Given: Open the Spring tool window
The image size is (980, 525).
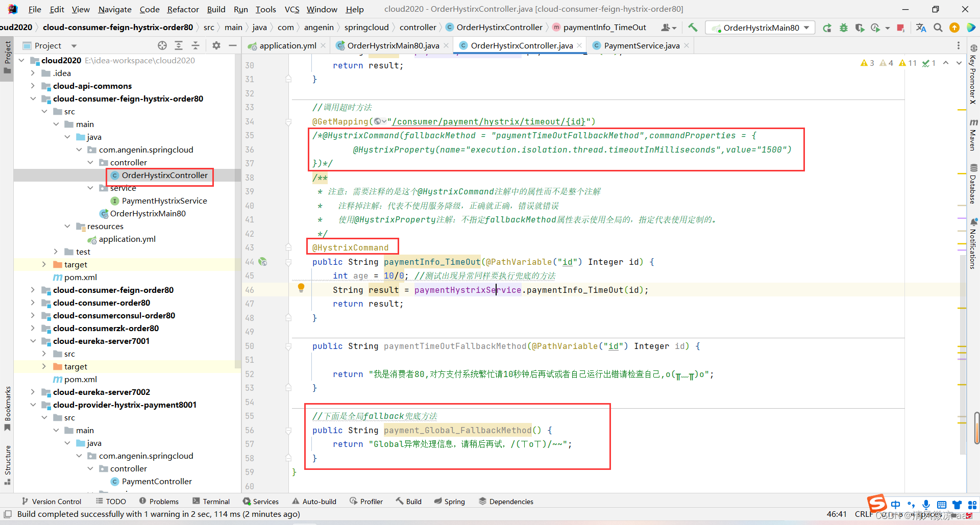Looking at the screenshot, I should [450, 502].
